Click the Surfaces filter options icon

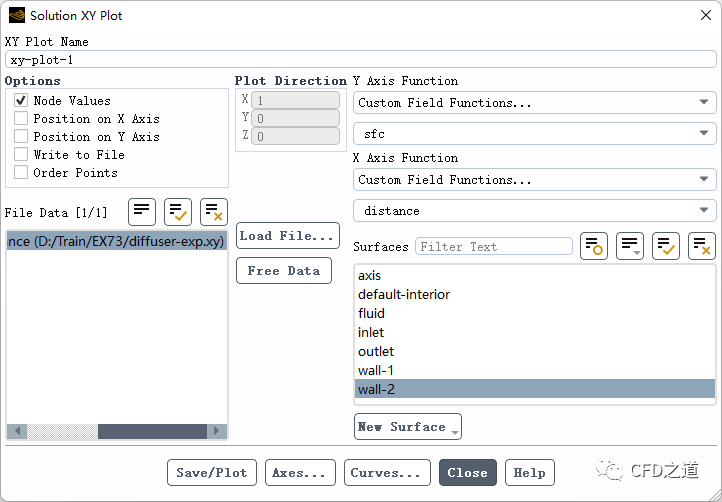[594, 246]
